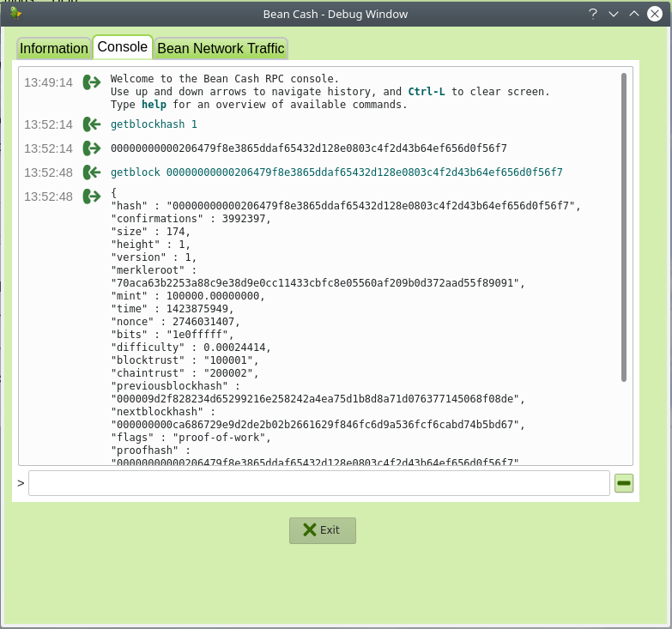
Task: Click the "time" : 1423875949 line
Action: pos(173,309)
